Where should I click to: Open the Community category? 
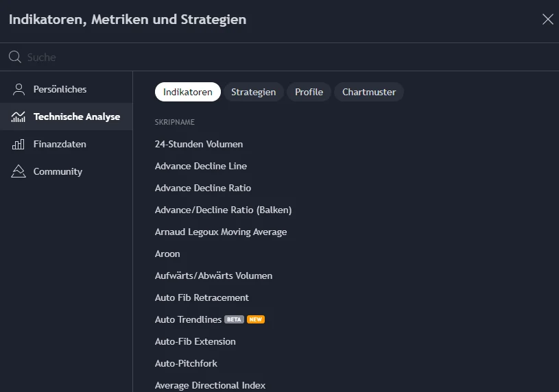coord(67,171)
